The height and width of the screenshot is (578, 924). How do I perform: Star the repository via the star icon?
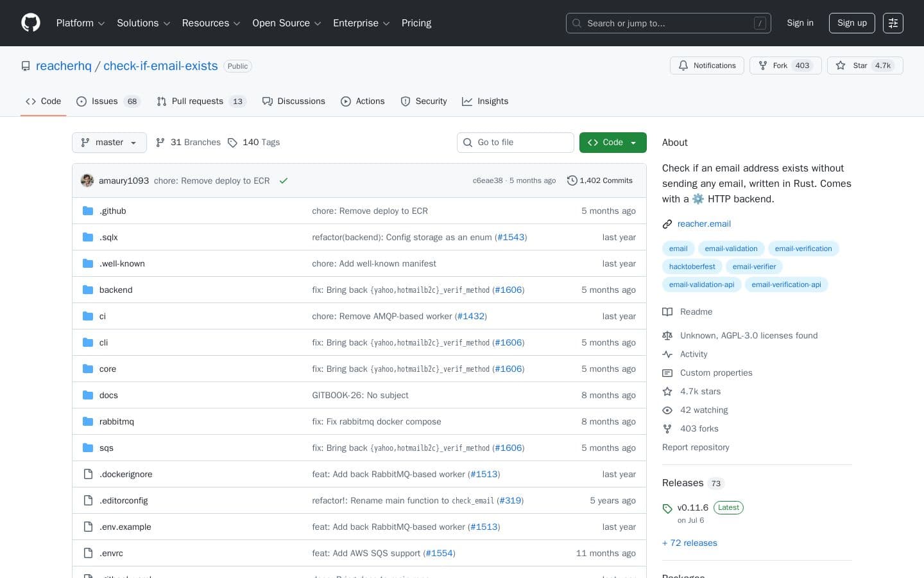(x=841, y=66)
